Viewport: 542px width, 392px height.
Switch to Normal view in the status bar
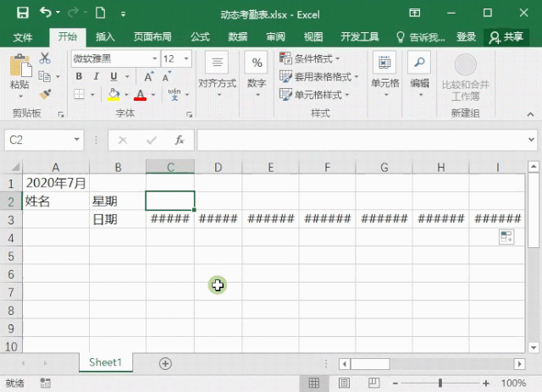point(314,383)
